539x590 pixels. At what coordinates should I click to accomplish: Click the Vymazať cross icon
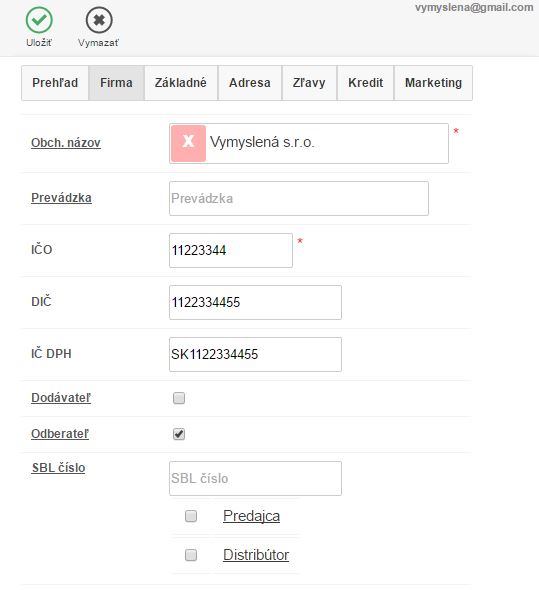[99, 20]
